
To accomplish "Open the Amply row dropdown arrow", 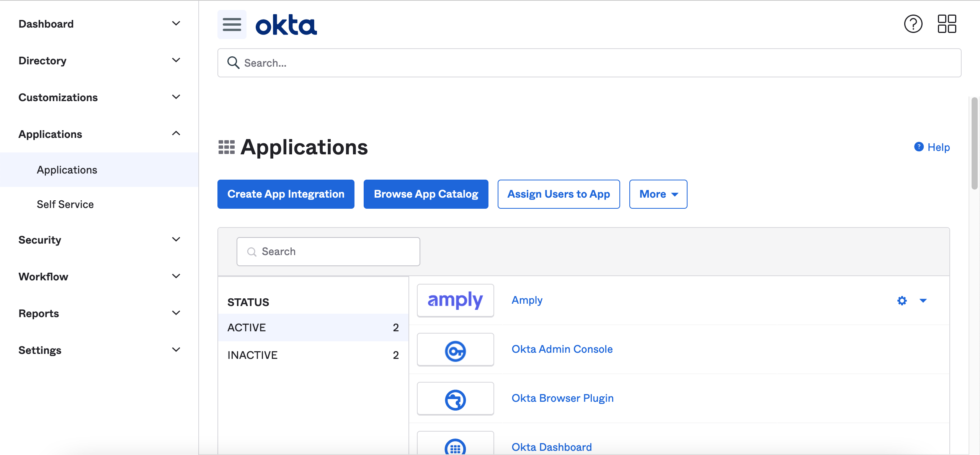I will click(923, 301).
